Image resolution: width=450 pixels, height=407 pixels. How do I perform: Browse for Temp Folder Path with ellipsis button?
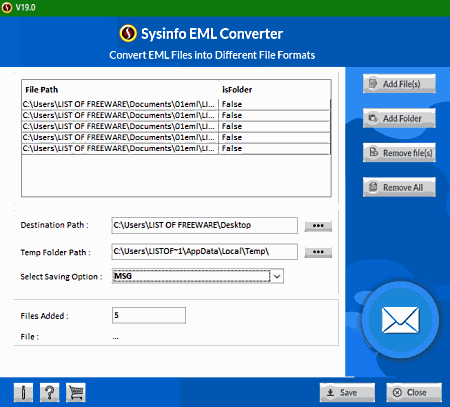tap(318, 252)
